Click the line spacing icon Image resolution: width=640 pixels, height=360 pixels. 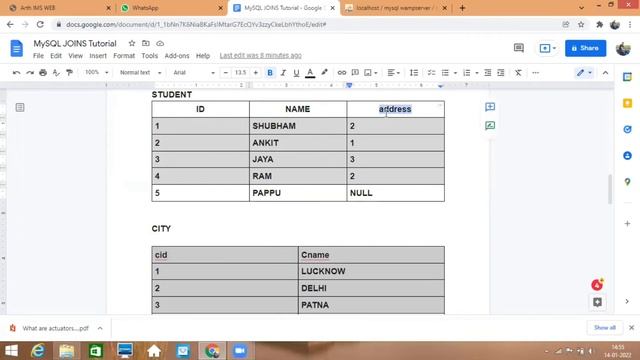click(x=414, y=73)
